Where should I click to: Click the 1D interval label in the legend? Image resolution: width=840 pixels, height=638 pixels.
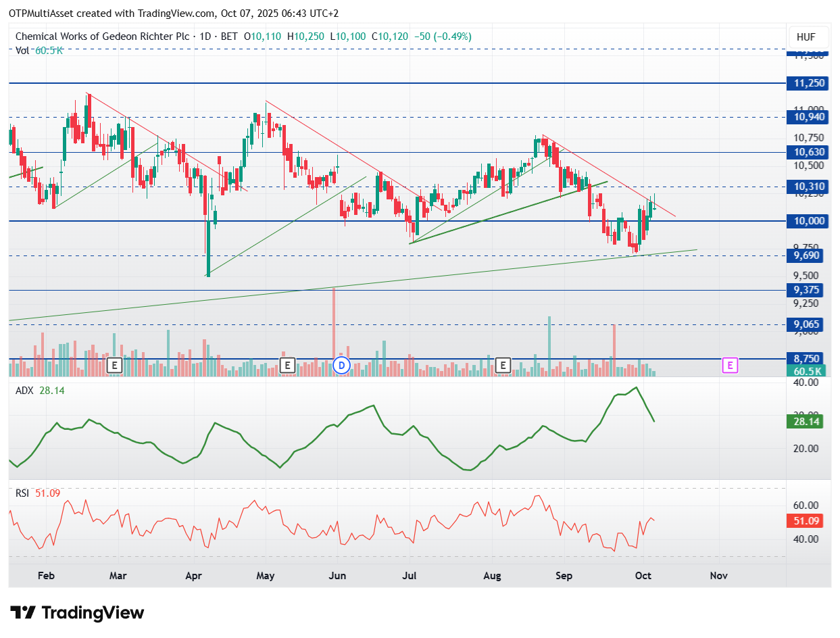pos(205,36)
